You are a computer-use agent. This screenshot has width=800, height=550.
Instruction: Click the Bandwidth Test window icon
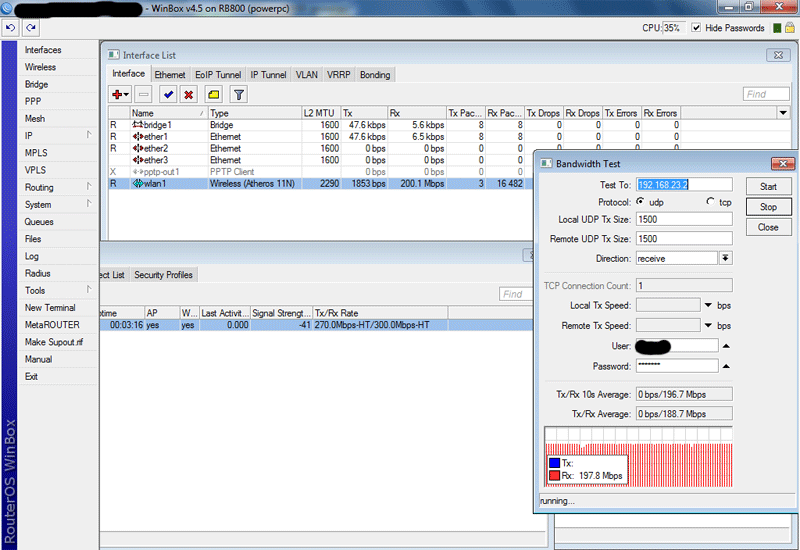[x=546, y=163]
